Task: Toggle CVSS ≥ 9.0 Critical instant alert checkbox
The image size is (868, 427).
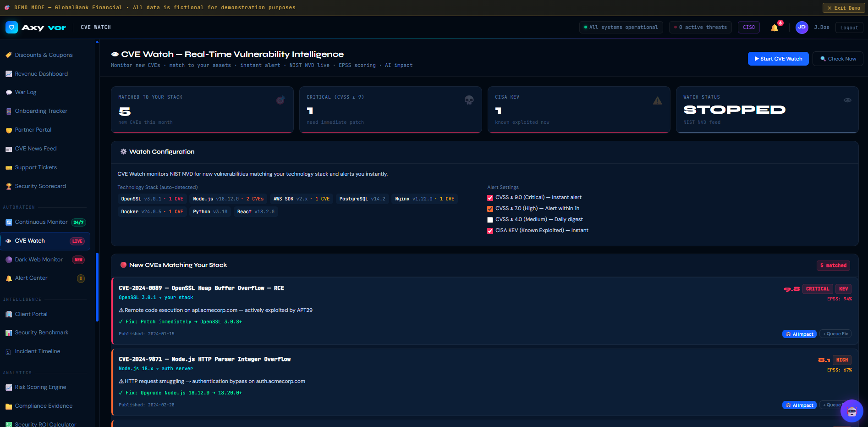Action: coord(490,198)
